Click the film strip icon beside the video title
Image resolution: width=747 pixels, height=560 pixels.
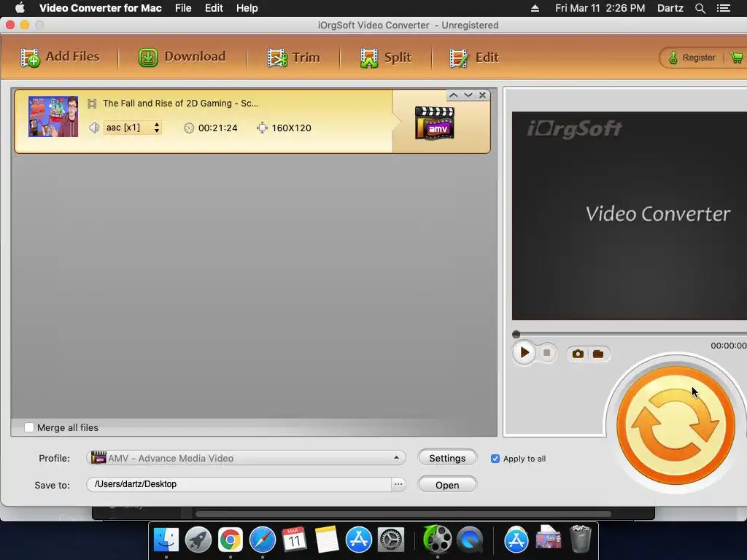coord(92,104)
